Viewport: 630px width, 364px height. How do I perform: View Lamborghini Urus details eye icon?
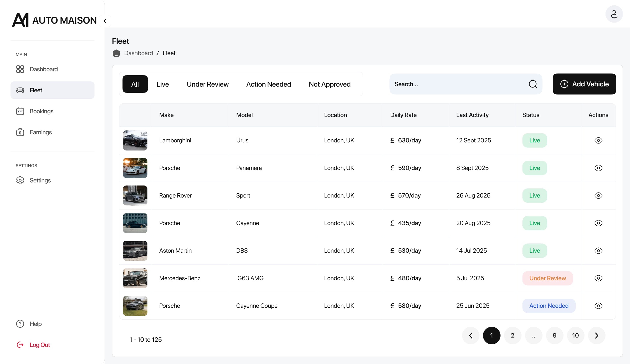pos(598,140)
